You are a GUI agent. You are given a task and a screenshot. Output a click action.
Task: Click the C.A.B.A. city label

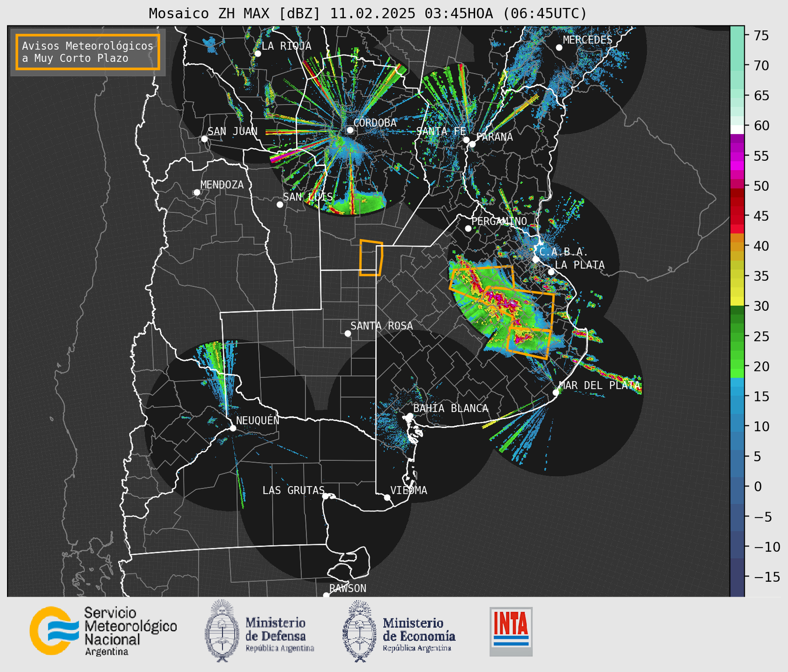coord(564,252)
